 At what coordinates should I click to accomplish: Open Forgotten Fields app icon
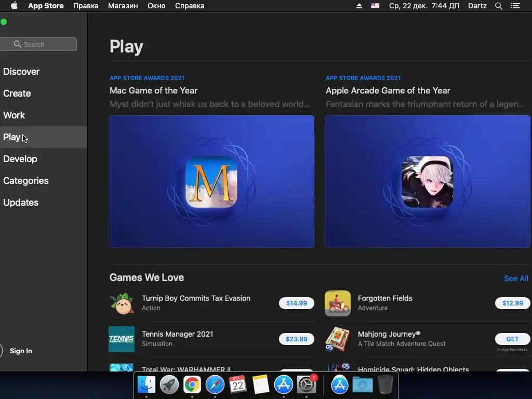coord(338,303)
